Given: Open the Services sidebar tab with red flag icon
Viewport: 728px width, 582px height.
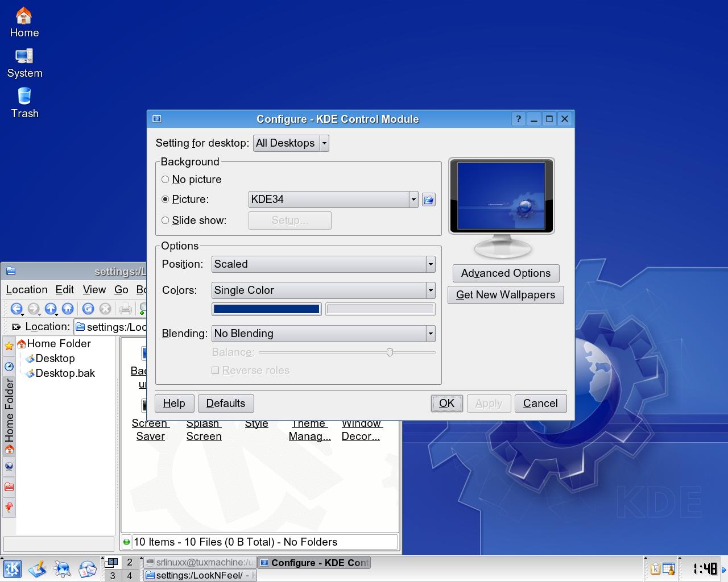Looking at the screenshot, I should coord(9,507).
